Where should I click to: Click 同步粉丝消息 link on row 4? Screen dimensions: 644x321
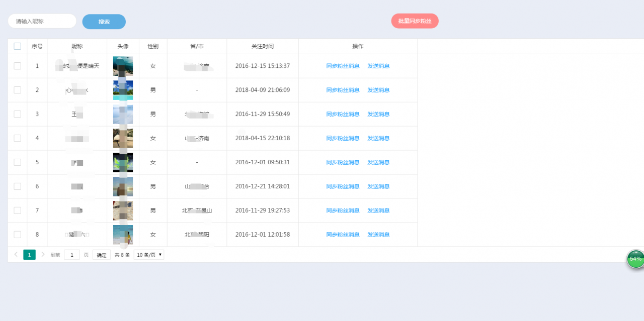coord(343,138)
